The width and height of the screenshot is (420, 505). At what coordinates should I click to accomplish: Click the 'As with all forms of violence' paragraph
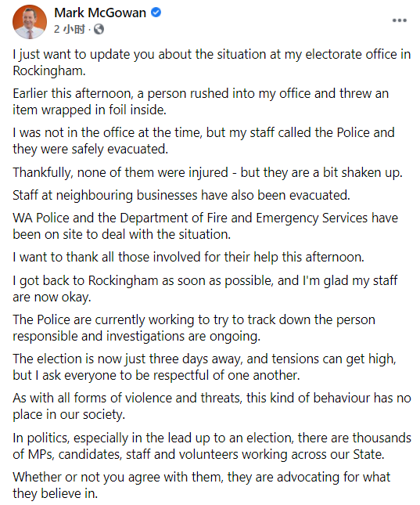pos(212,406)
